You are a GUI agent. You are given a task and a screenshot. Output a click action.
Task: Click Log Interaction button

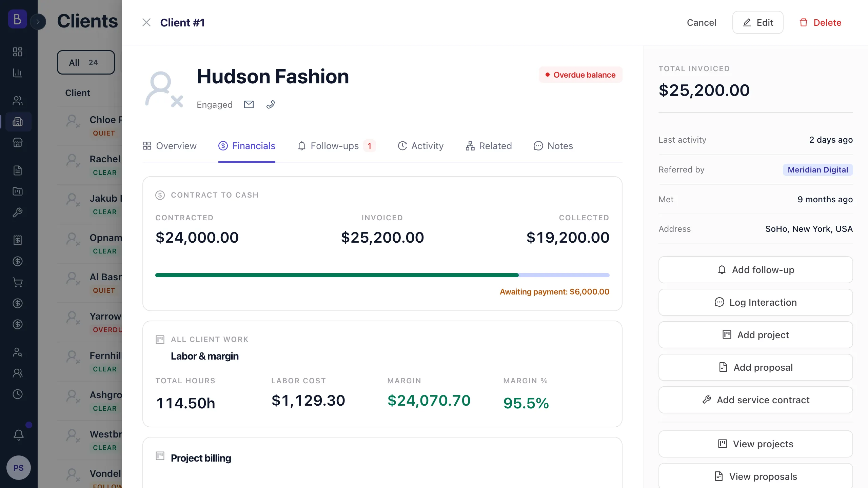click(x=755, y=302)
